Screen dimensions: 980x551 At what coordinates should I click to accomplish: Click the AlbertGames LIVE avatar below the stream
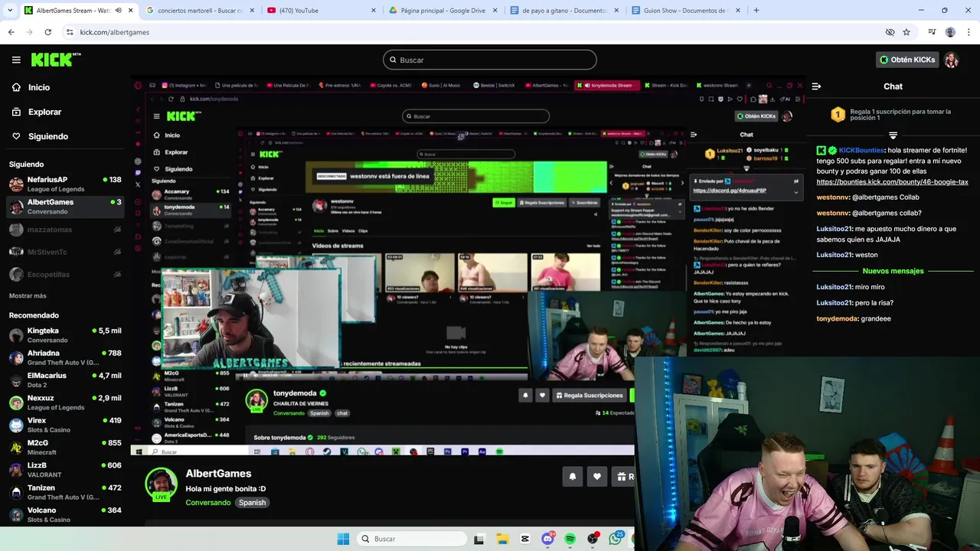click(x=161, y=484)
